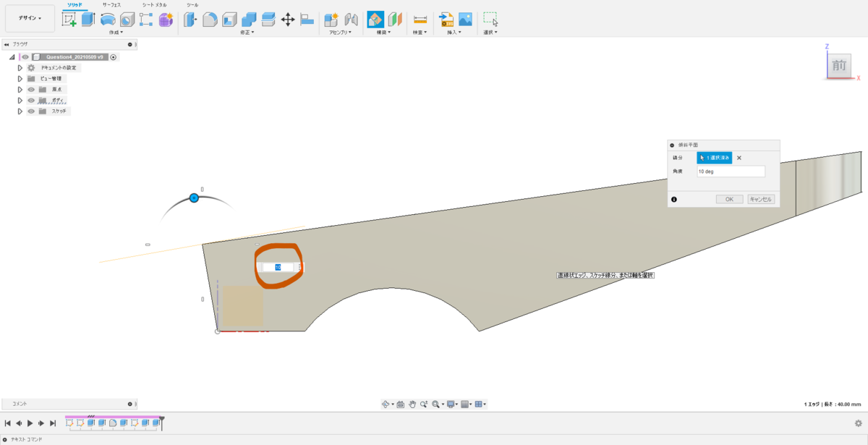
Task: Open timeline settings gear icon
Action: coord(859,423)
